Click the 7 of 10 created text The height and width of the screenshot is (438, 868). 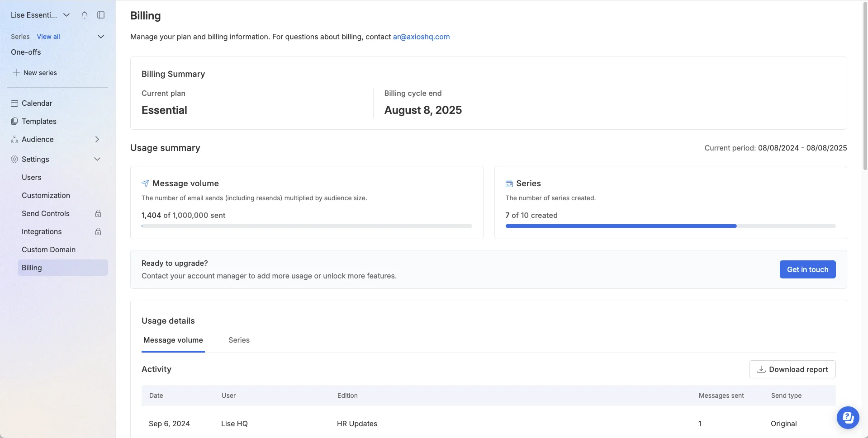point(531,215)
